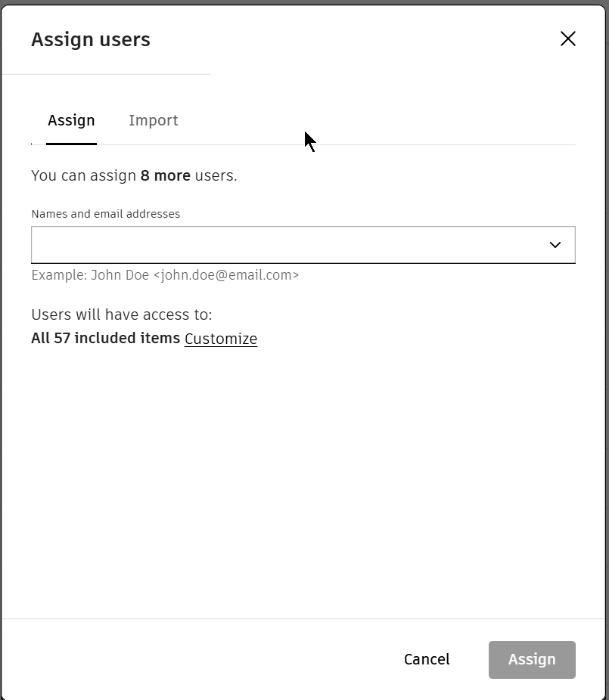The height and width of the screenshot is (700, 609).
Task: Click the example 'John Doe' hint text
Action: [x=165, y=275]
